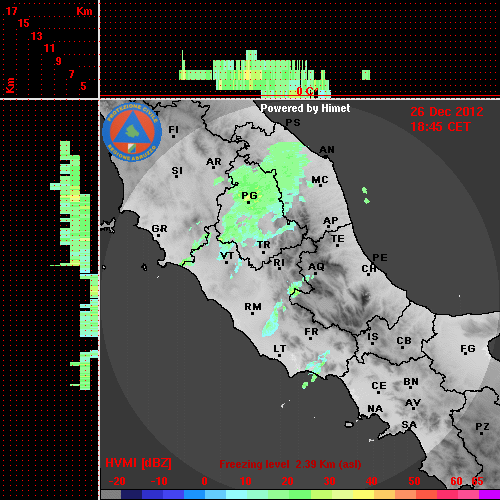Click the isolated echo in top cross-section
Screen dimensions: 500x500
(x=366, y=75)
